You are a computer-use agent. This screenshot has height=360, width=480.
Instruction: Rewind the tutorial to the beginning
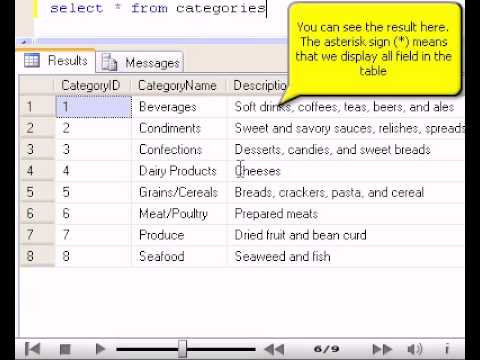pyautogui.click(x=33, y=349)
